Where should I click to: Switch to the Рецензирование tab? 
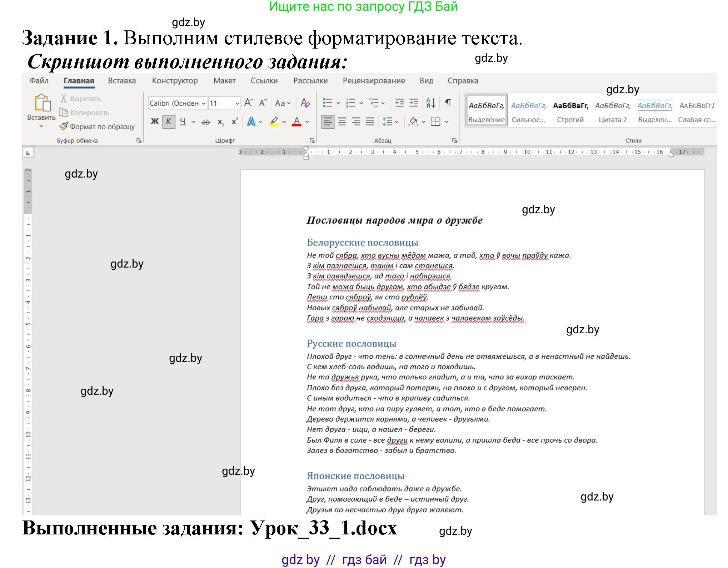pyautogui.click(x=374, y=80)
